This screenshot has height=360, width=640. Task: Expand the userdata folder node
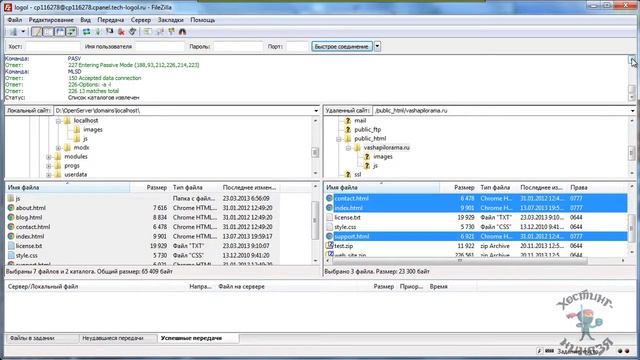coord(49,175)
